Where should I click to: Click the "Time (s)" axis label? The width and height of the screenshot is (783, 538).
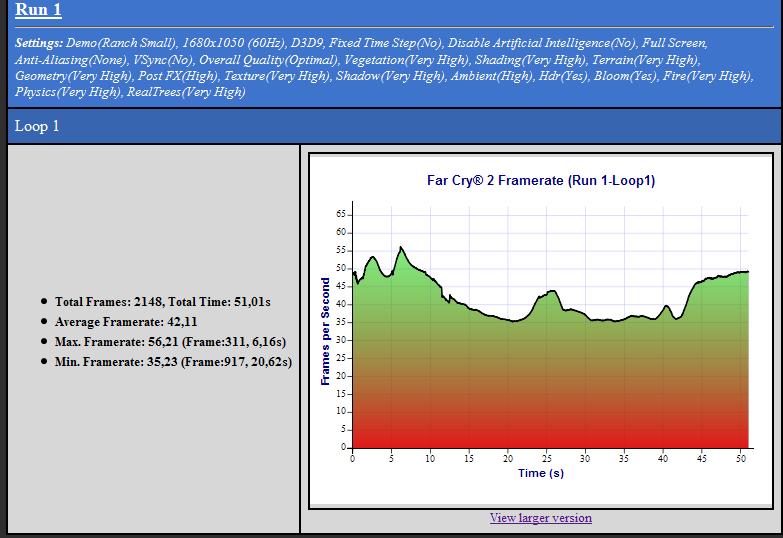(541, 473)
